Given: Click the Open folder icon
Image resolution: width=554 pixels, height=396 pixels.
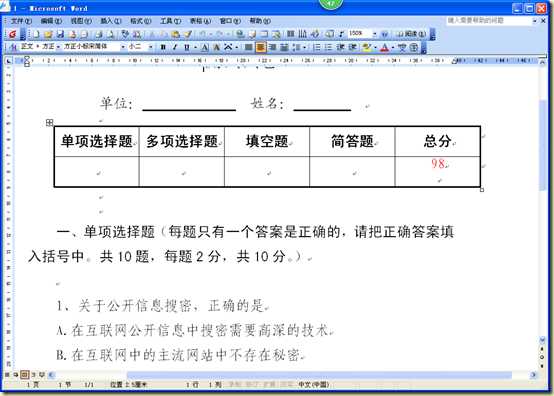Looking at the screenshot, I should tap(48, 34).
